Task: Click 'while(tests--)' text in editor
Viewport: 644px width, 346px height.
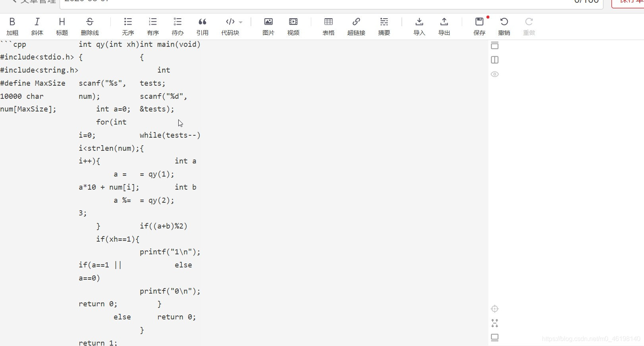Action: 170,135
